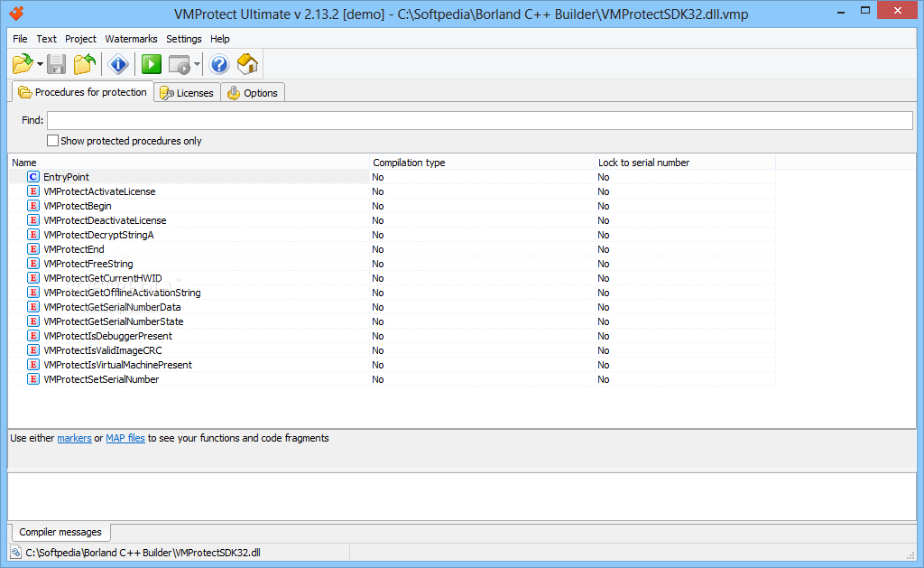Click the green Compile play icon

152,64
